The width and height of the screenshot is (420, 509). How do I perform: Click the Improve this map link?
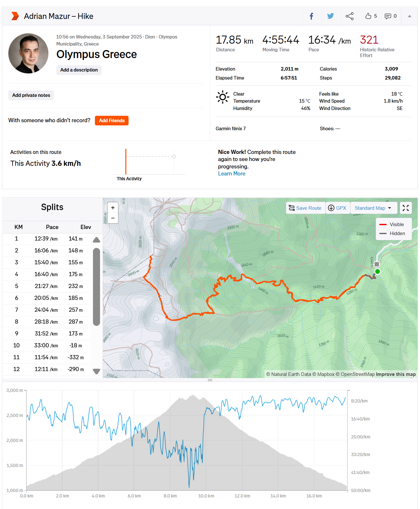(397, 374)
